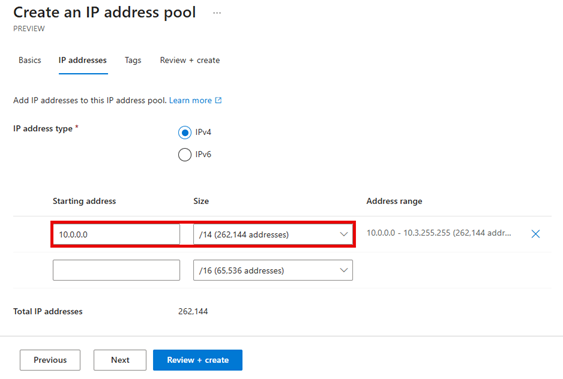Viewport: 563px width, 379px height.
Task: Go to the Review + create tab
Action: 190,60
